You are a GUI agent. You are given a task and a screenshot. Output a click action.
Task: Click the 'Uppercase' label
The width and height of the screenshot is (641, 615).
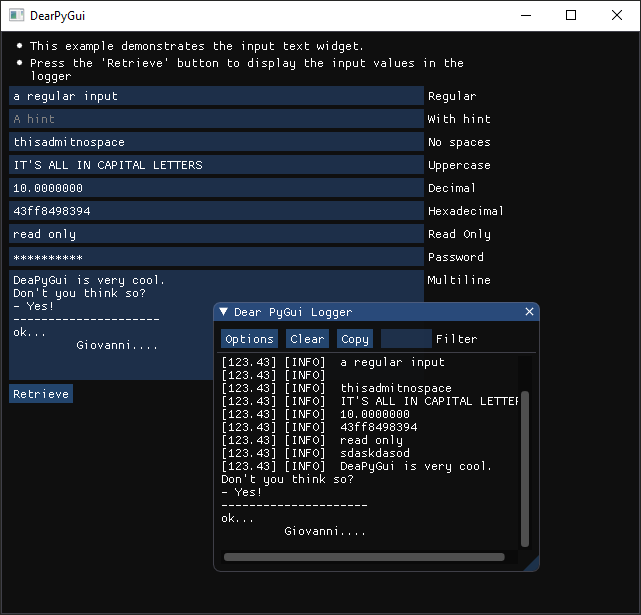pyautogui.click(x=459, y=165)
